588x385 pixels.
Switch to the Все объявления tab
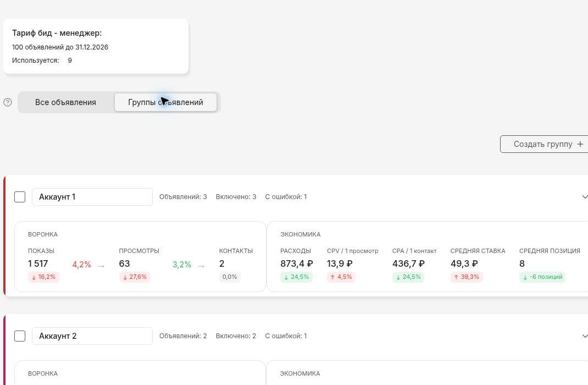click(x=65, y=102)
